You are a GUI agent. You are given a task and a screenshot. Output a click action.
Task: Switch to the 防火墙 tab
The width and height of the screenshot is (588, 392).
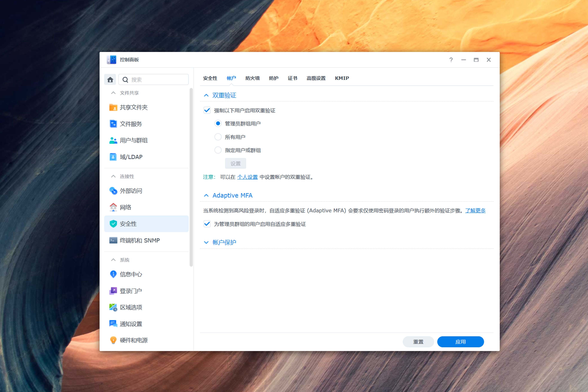coord(252,78)
